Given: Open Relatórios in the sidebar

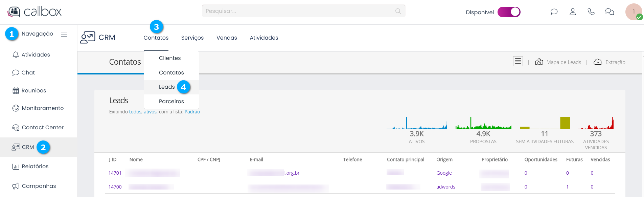Looking at the screenshot, I should pyautogui.click(x=35, y=167).
